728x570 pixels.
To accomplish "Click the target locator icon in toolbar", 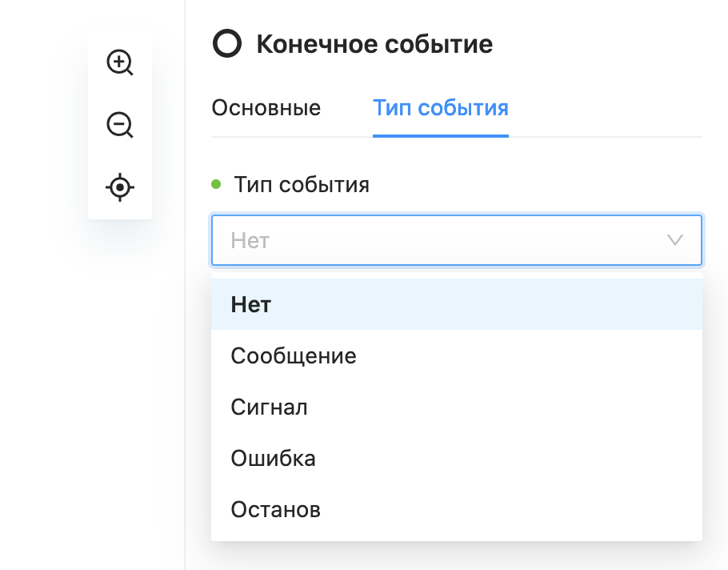I will tap(119, 187).
